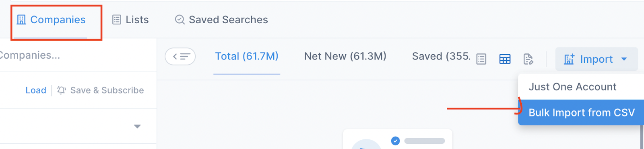644x149 pixels.
Task: Focus the Search Companies input field
Action: coord(78,55)
